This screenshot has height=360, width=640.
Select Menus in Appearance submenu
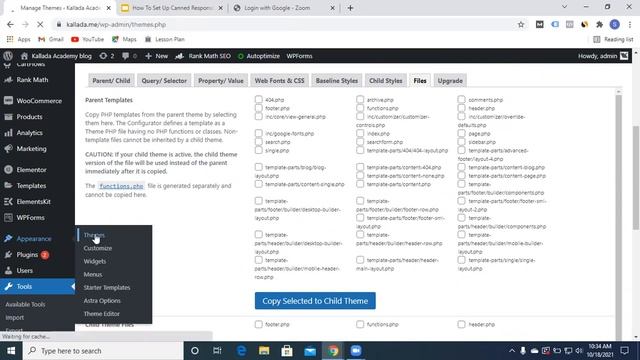click(93, 274)
